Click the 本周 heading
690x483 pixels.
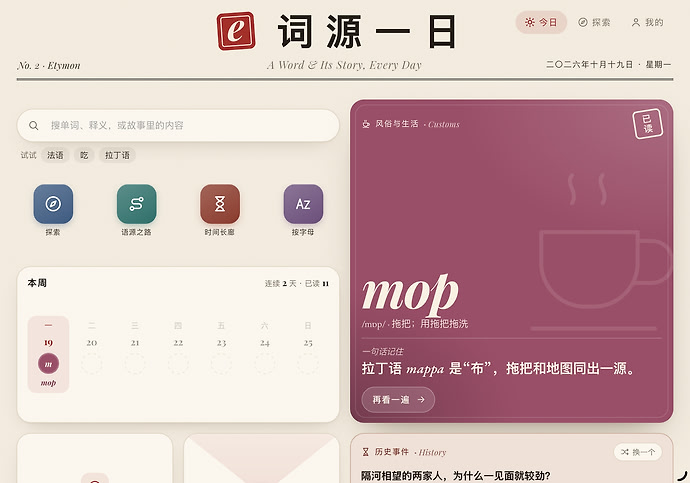pos(37,283)
